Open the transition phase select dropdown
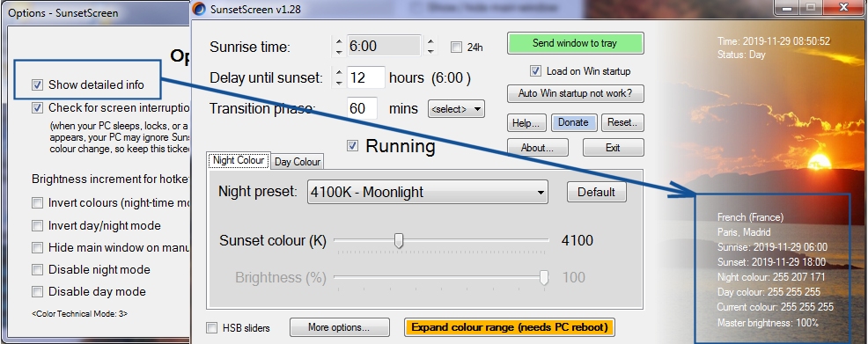868x344 pixels. pyautogui.click(x=456, y=109)
